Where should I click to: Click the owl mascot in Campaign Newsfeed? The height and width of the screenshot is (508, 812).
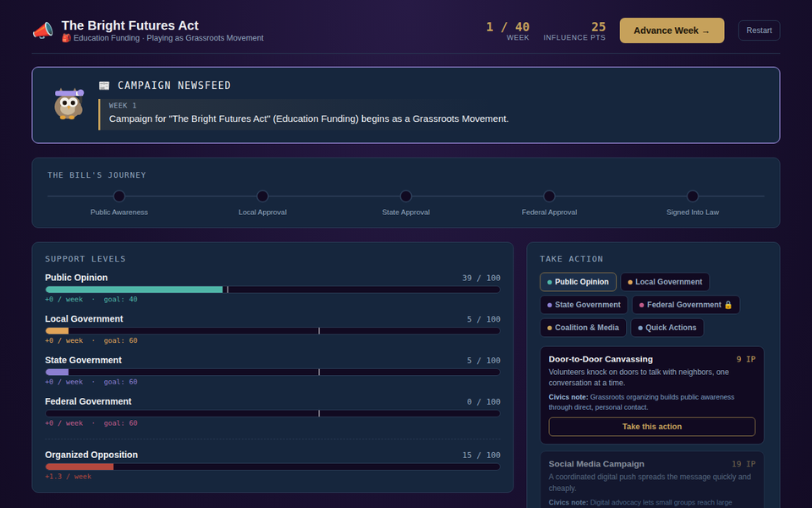coord(69,103)
